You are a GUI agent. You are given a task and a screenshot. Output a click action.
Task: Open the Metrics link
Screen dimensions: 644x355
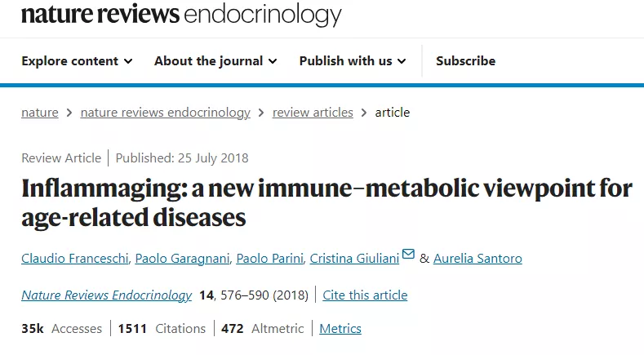340,329
